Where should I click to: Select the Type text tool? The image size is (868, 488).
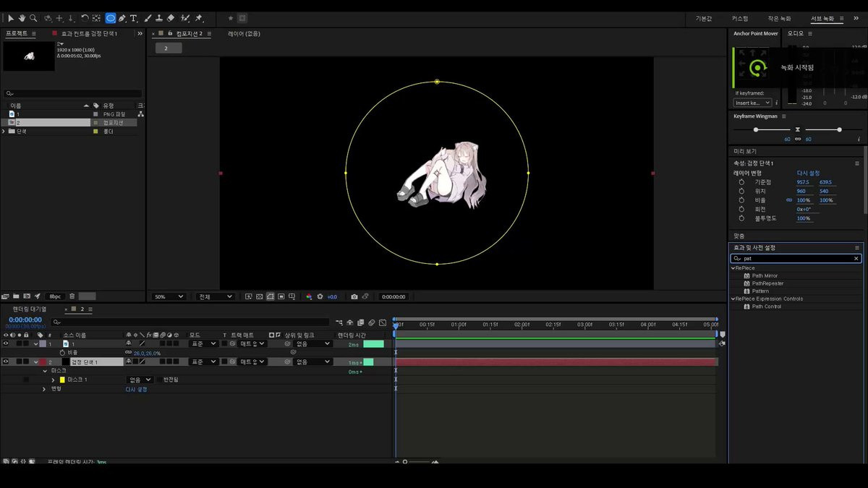click(134, 18)
